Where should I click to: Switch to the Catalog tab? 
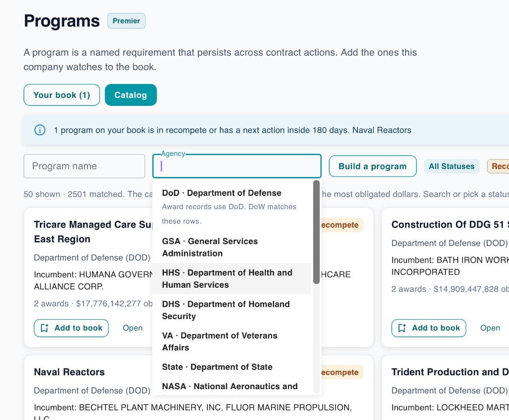[x=131, y=95]
